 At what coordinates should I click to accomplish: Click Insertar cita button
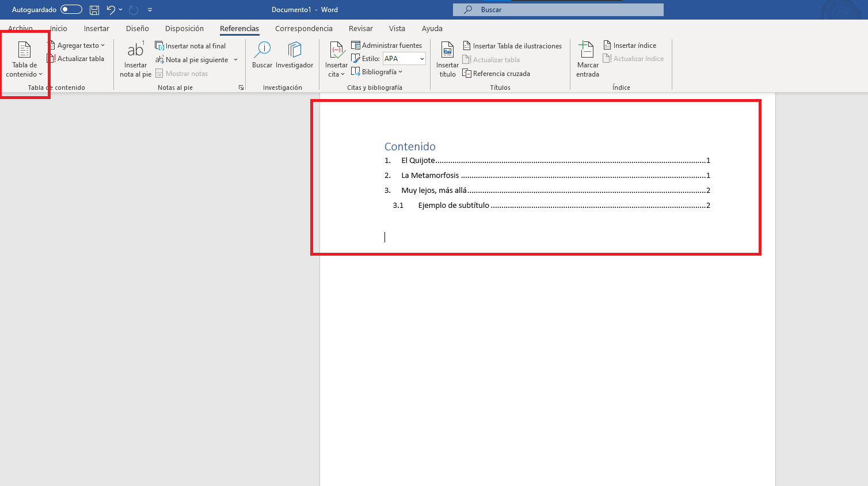click(x=336, y=59)
